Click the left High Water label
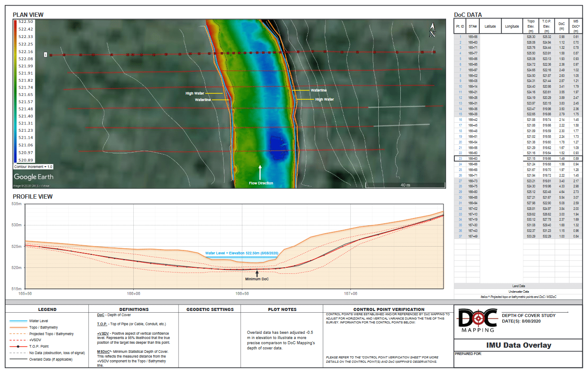Image resolution: width=588 pixels, height=374 pixels. pos(195,93)
